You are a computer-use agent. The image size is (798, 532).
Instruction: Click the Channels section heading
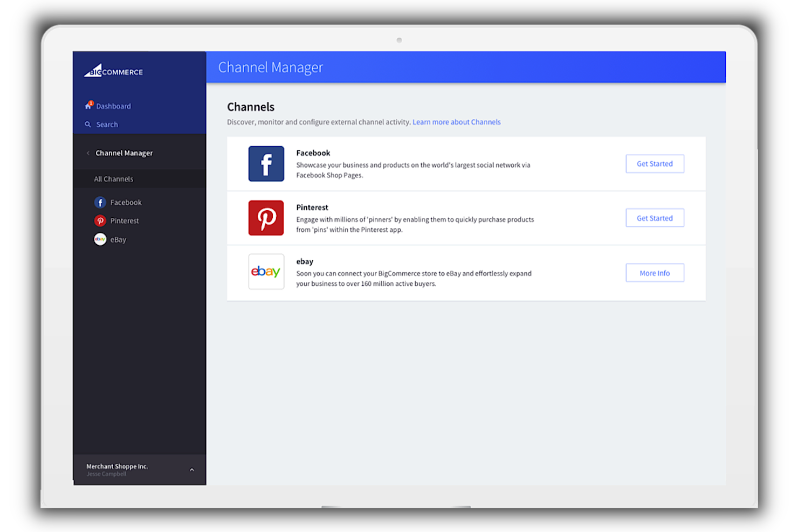tap(251, 107)
